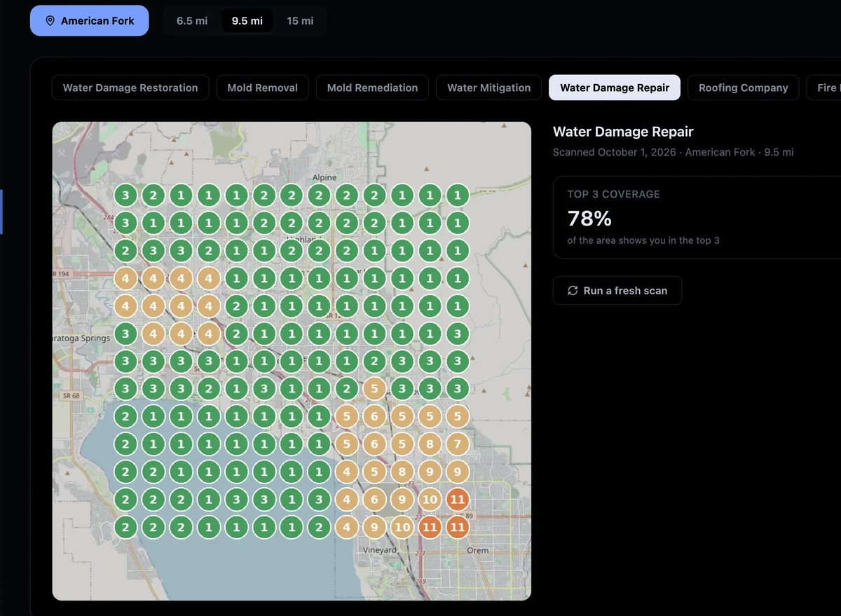Click the location pin icon beside American Fork
This screenshot has height=616, width=841.
(x=50, y=21)
